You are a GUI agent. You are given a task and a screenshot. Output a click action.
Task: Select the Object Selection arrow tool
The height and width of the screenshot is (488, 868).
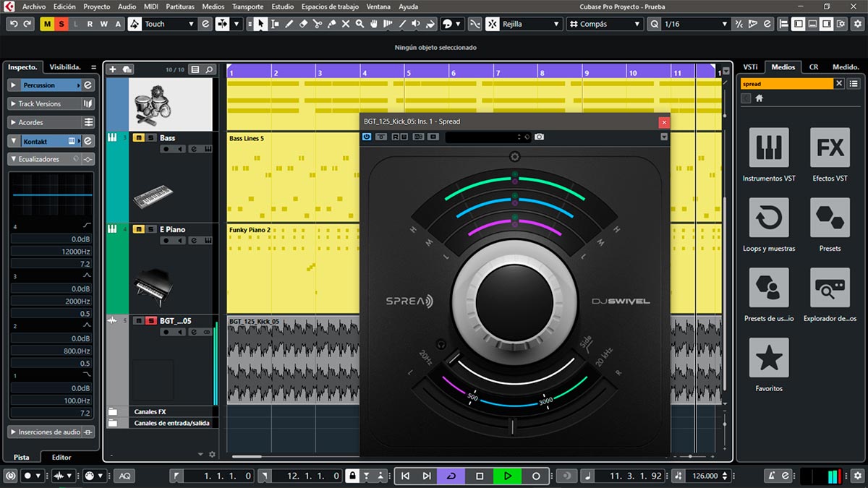(260, 24)
